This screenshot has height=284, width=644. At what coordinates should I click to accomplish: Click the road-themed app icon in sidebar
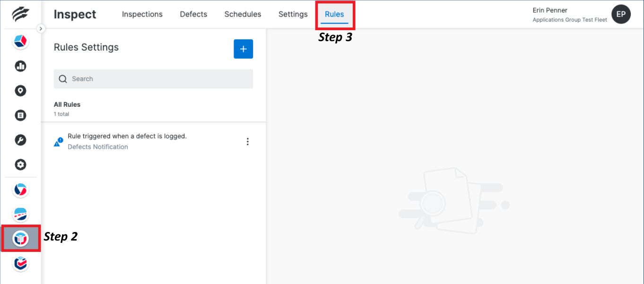click(x=20, y=214)
